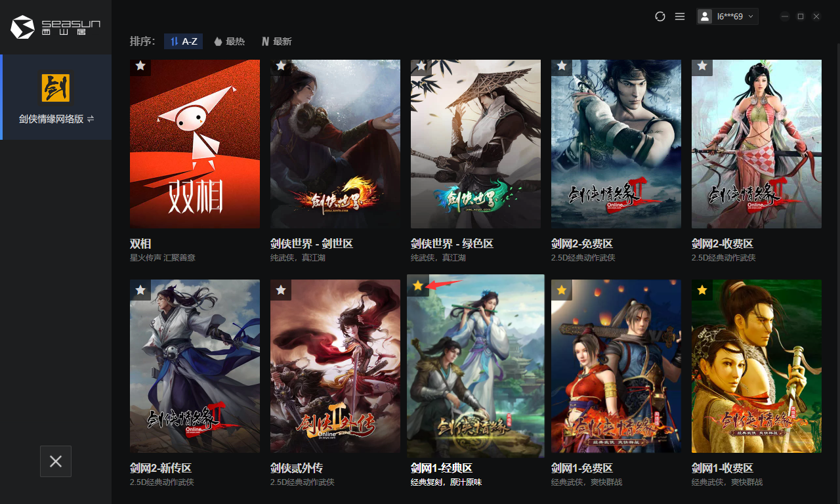This screenshot has height=504, width=840.
Task: Minimize the launcher window
Action: pyautogui.click(x=785, y=16)
